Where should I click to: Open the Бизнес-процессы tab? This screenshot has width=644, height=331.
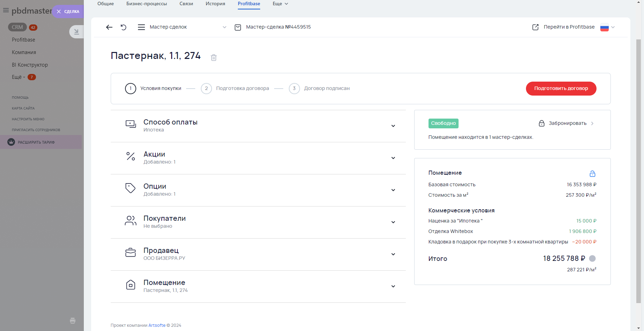[x=147, y=4]
